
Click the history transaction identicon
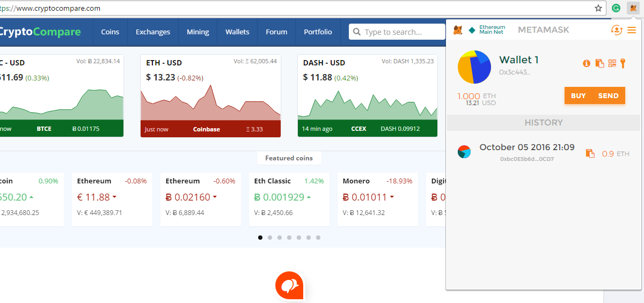464,151
